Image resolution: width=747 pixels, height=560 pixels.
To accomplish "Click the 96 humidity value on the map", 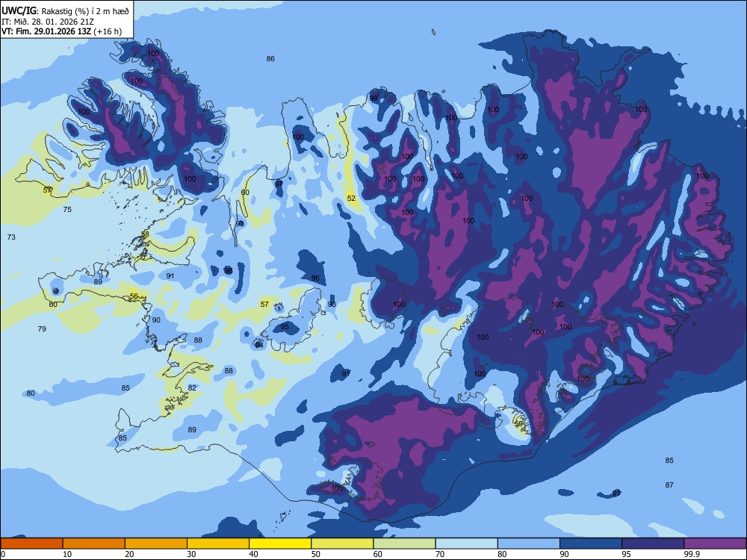I will coord(315,278).
